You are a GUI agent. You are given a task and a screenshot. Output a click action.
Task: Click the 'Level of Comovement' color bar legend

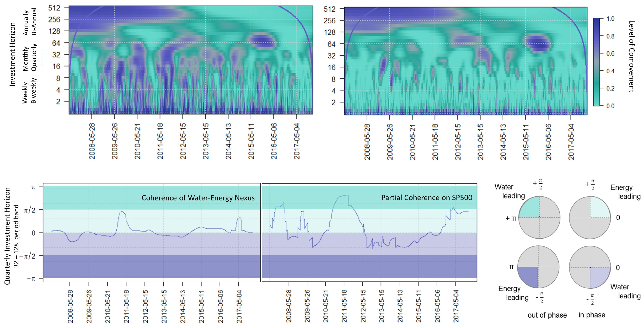point(596,62)
